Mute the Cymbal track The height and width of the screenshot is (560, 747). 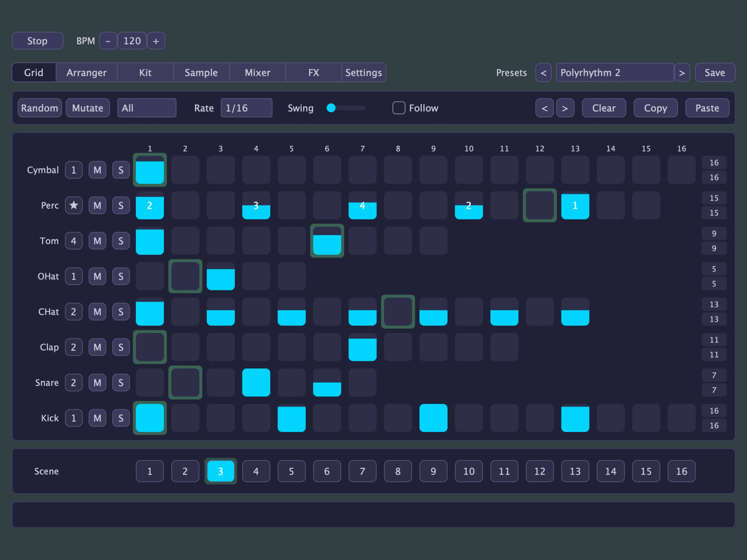point(97,170)
